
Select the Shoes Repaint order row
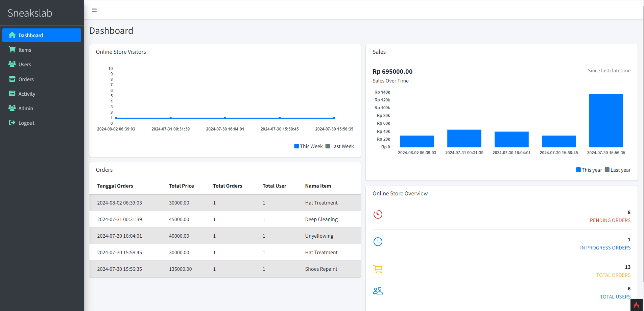(x=225, y=269)
